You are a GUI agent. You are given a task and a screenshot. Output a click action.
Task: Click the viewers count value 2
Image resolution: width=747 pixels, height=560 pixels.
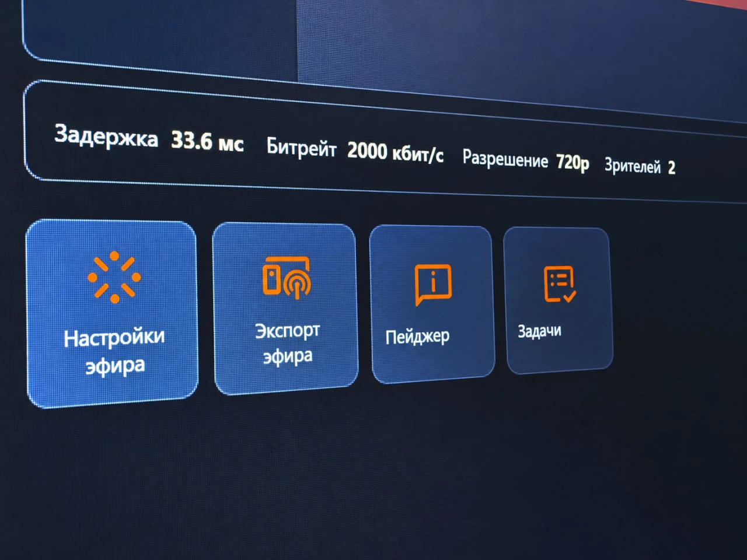(x=672, y=168)
